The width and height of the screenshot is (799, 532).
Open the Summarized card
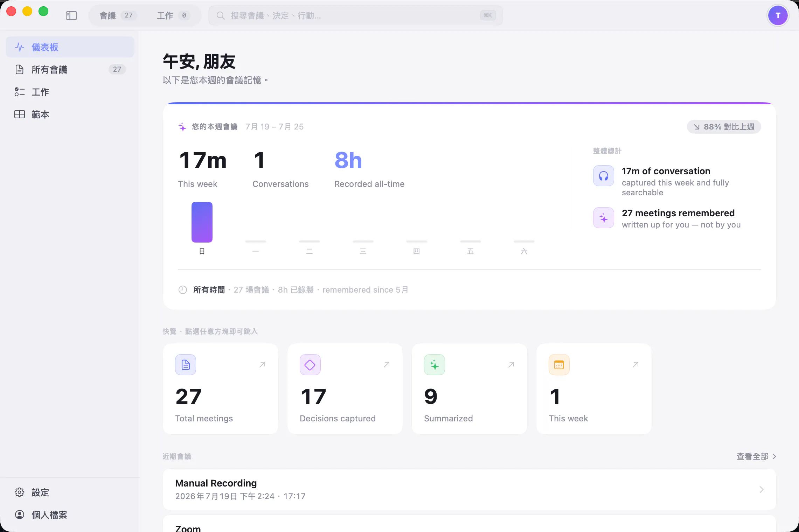click(x=470, y=389)
